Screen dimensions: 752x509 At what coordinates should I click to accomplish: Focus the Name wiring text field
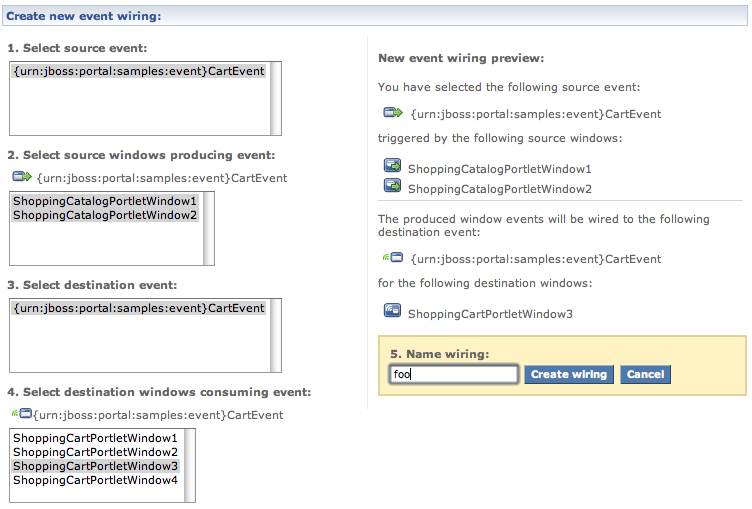tap(454, 374)
